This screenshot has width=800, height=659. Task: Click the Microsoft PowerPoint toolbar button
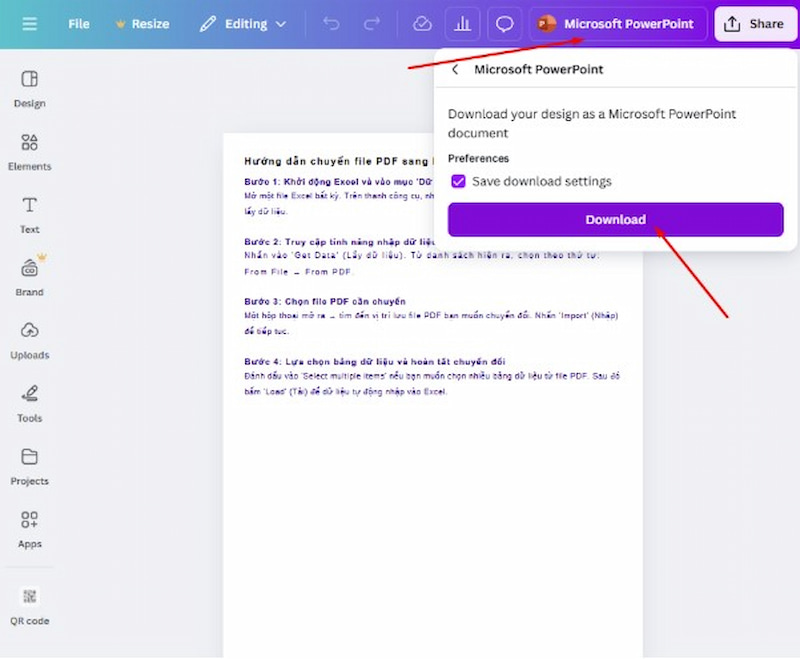tap(618, 23)
